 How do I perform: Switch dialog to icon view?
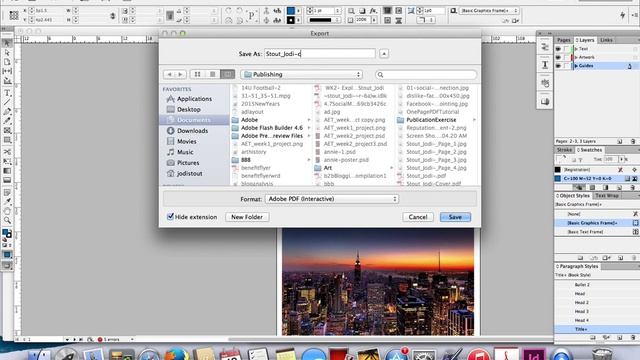[x=198, y=74]
